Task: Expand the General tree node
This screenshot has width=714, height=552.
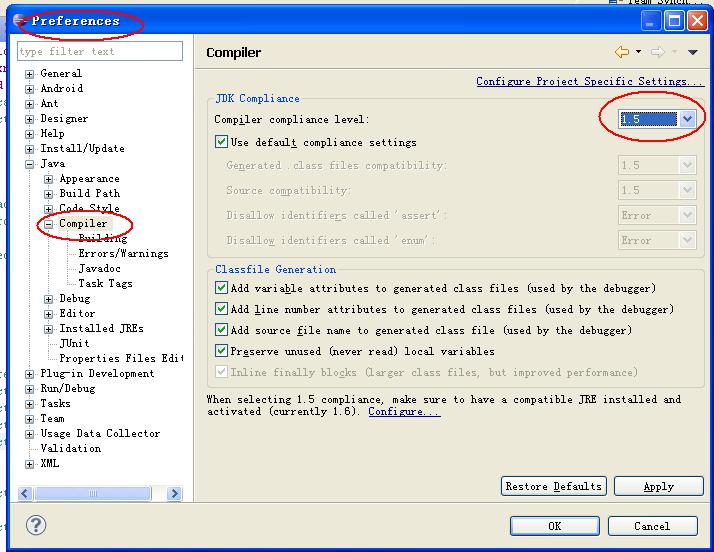Action: coord(30,74)
